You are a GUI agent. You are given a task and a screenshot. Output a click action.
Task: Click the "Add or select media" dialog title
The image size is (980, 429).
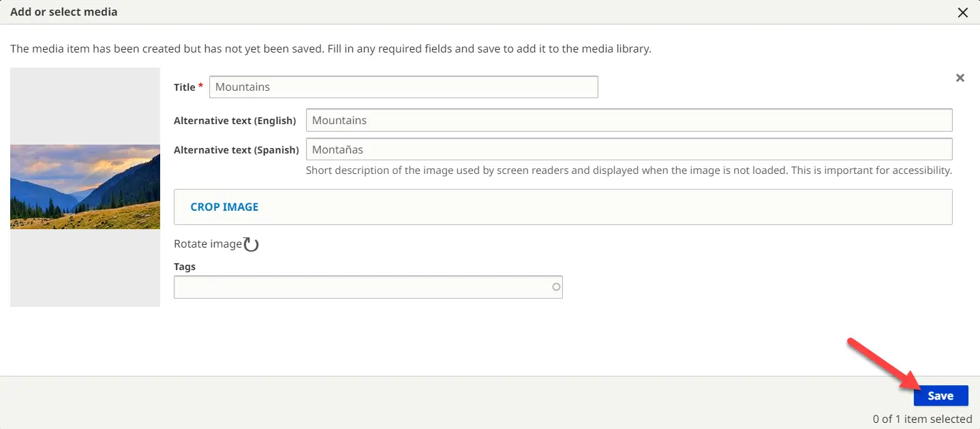(x=63, y=12)
